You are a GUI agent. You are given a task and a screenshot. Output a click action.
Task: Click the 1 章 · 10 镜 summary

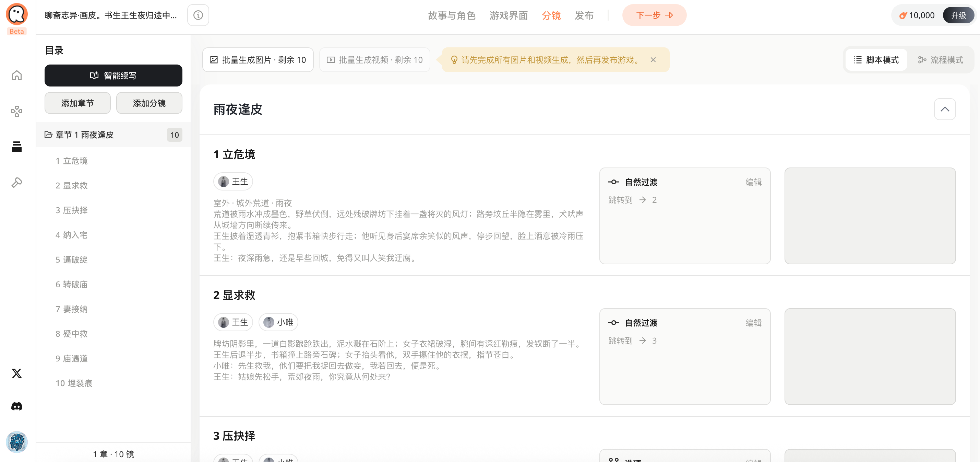pos(113,454)
